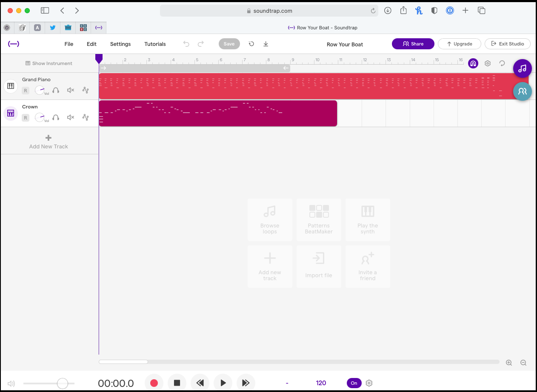This screenshot has width=537, height=392.
Task: Toggle the cycle loop icon
Action: coord(502,63)
